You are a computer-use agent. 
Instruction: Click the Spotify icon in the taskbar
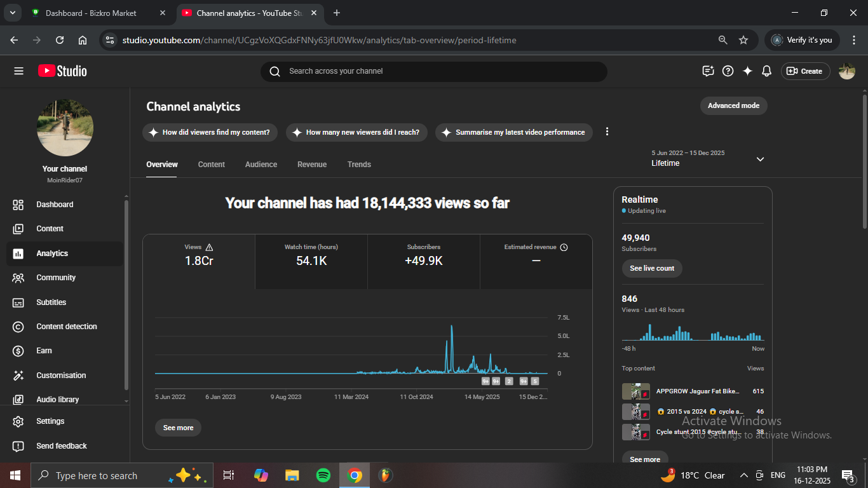point(323,475)
